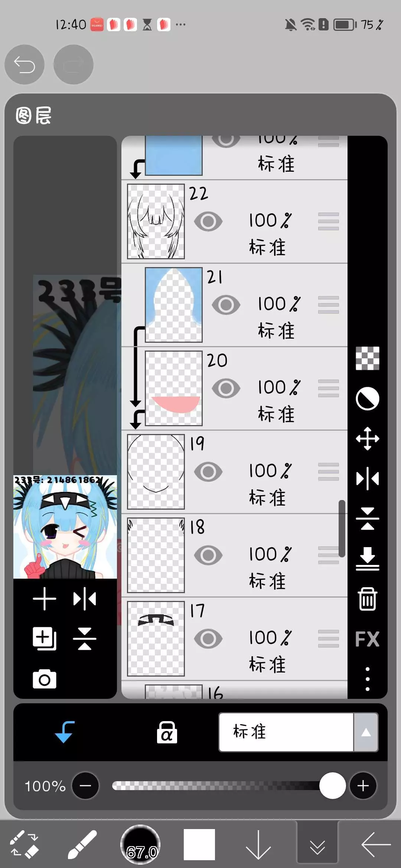Duplicate the layer with the add-copy icon
This screenshot has height=868, width=401.
[x=45, y=639]
